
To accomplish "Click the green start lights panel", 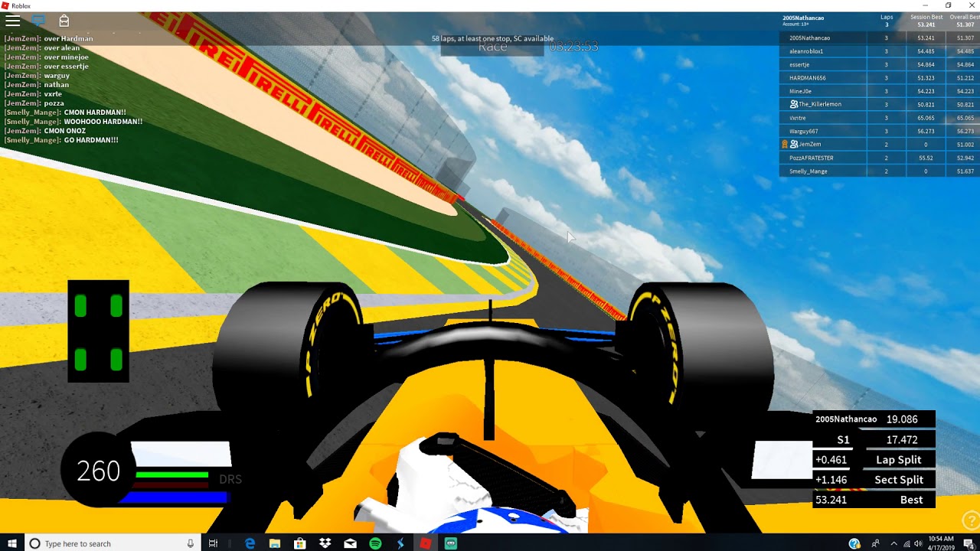I will tap(99, 331).
